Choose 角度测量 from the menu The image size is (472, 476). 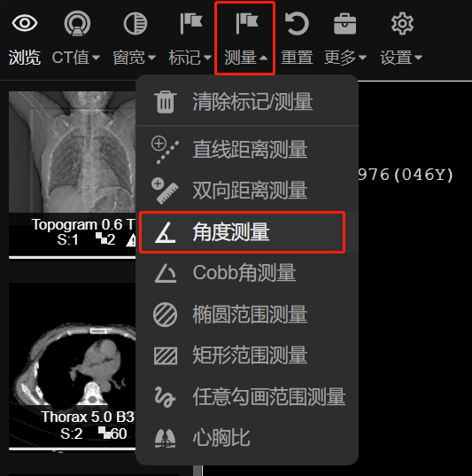click(242, 232)
